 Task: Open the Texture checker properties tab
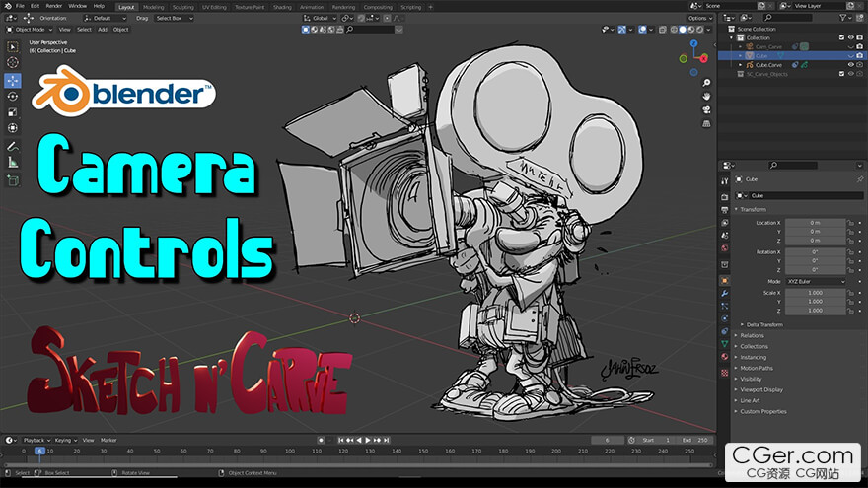click(725, 373)
